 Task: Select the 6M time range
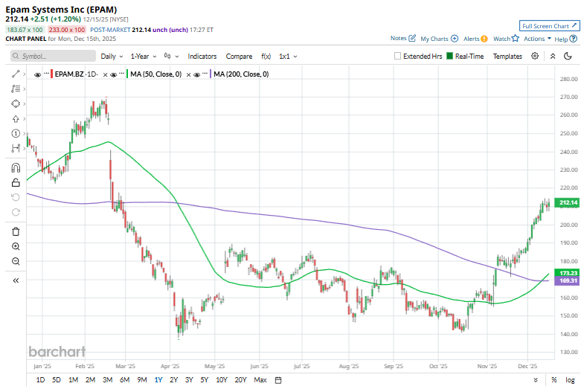125,380
